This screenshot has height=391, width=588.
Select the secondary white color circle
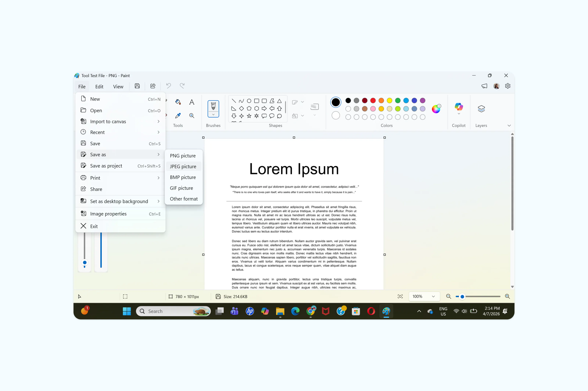[335, 115]
